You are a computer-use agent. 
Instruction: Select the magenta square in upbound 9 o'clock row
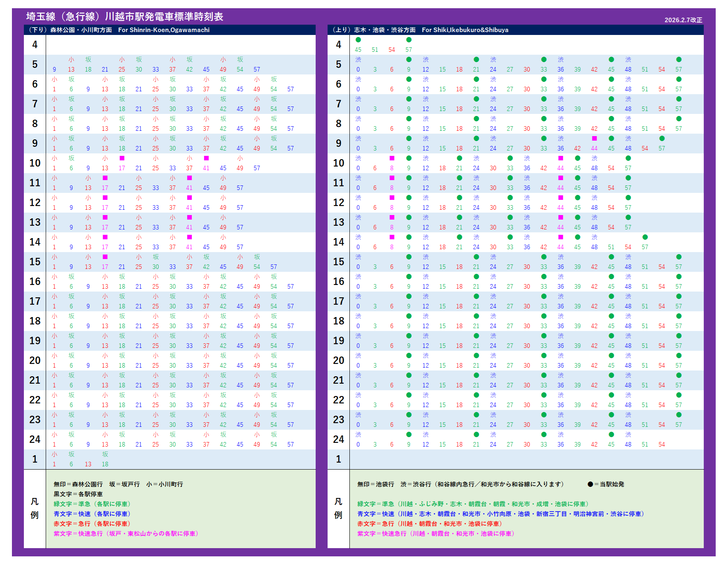point(594,139)
